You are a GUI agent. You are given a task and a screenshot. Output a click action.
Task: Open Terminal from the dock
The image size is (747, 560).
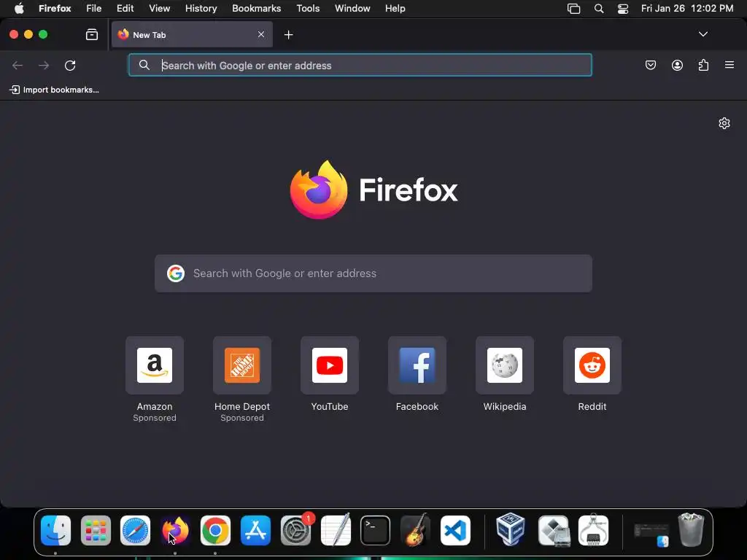[376, 531]
